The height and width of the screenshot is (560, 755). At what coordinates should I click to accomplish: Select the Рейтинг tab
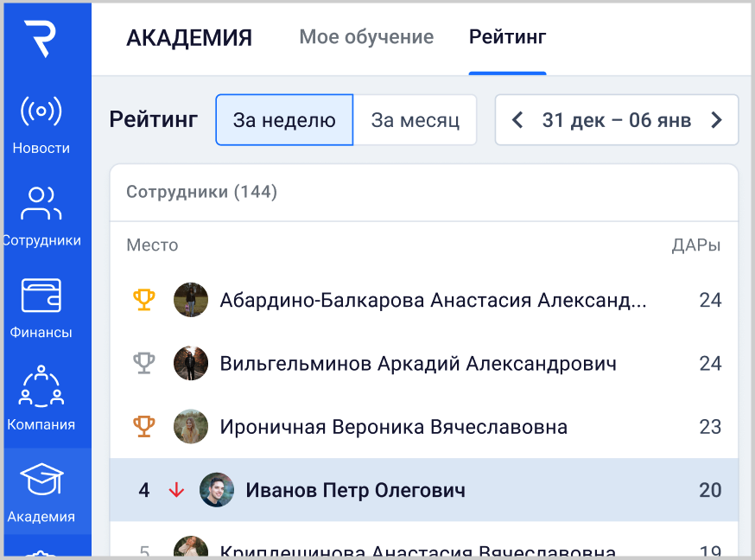pos(507,37)
